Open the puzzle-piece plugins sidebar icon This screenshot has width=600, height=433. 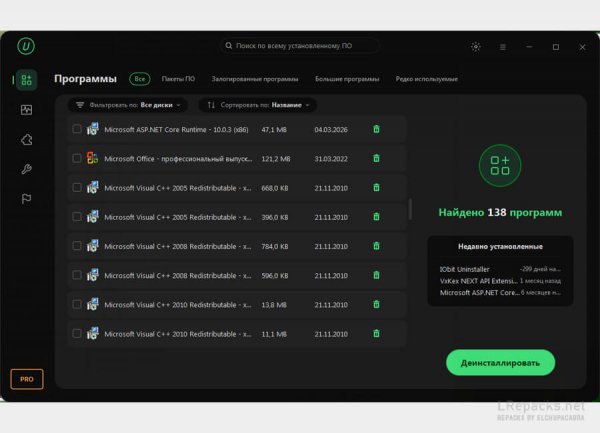[x=26, y=140]
